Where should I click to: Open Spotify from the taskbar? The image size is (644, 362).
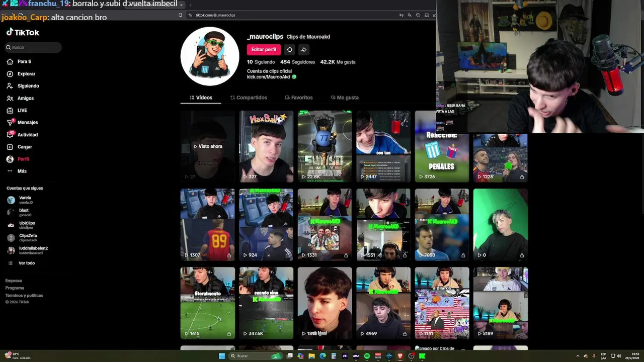coord(367,356)
